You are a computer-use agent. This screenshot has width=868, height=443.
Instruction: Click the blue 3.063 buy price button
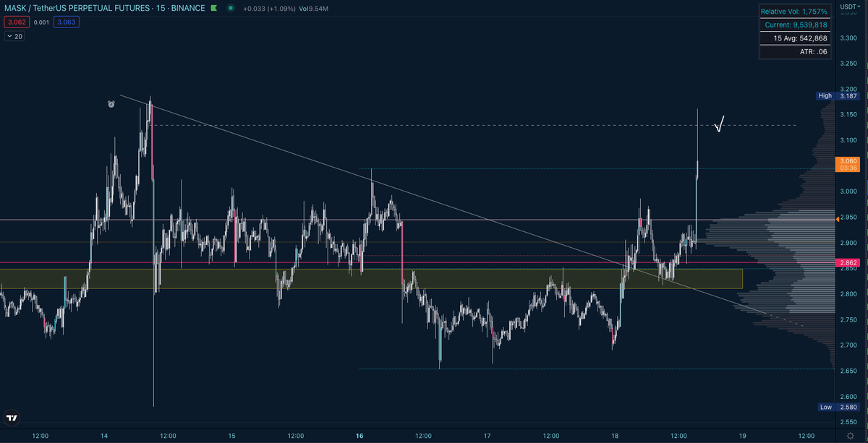pyautogui.click(x=67, y=22)
